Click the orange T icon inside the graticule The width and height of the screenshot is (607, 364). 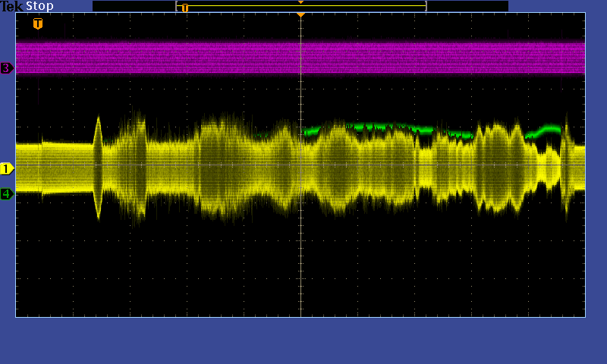pyautogui.click(x=38, y=24)
